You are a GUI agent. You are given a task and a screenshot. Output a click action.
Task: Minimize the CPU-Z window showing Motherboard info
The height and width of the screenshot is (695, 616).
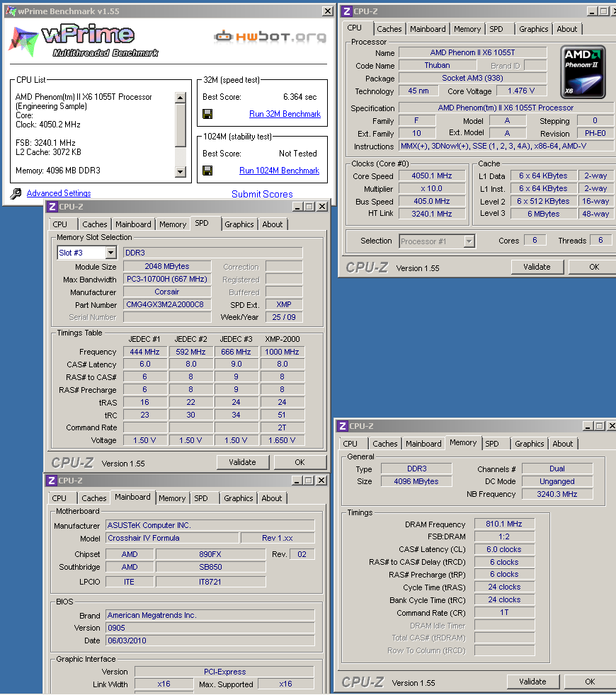[297, 481]
